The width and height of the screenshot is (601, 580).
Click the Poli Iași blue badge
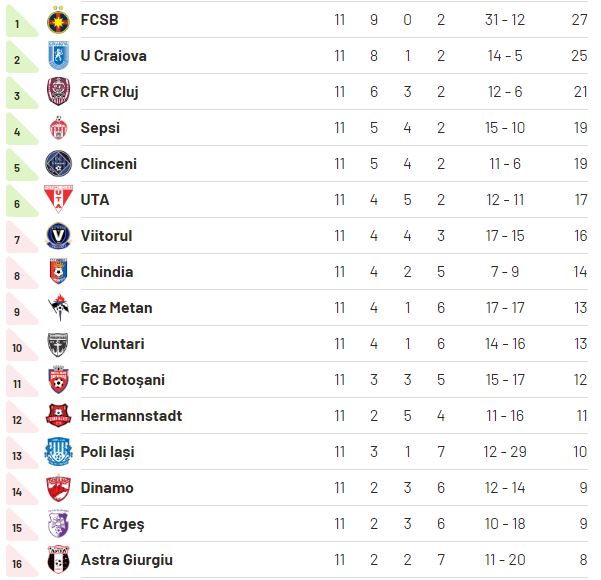(58, 452)
